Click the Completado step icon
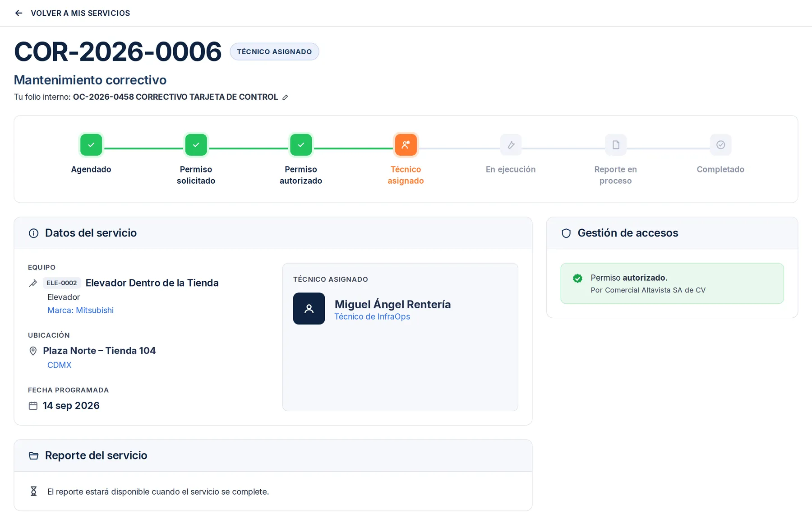This screenshot has width=812, height=515. pyautogui.click(x=720, y=145)
